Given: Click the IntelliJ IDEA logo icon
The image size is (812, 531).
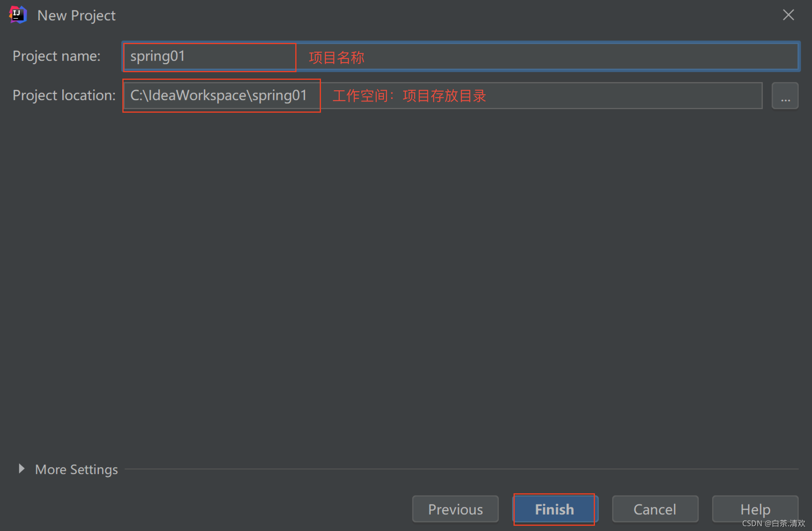Looking at the screenshot, I should [18, 15].
